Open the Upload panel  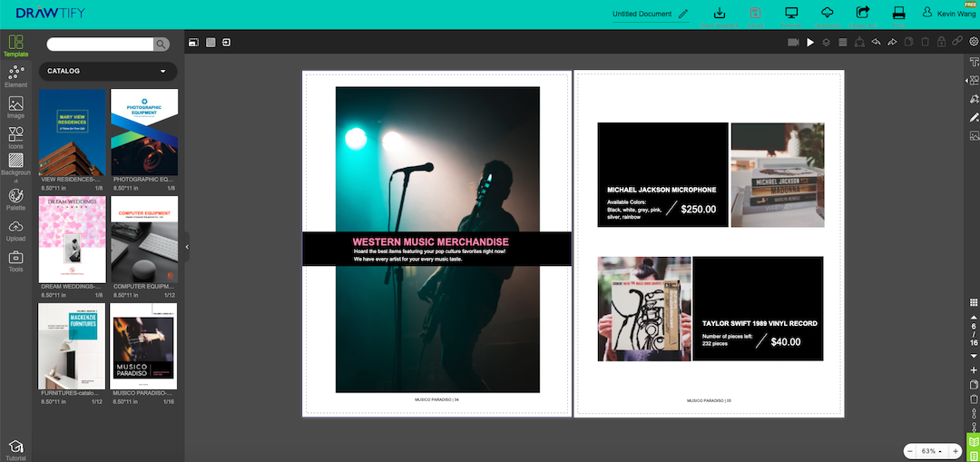15,231
